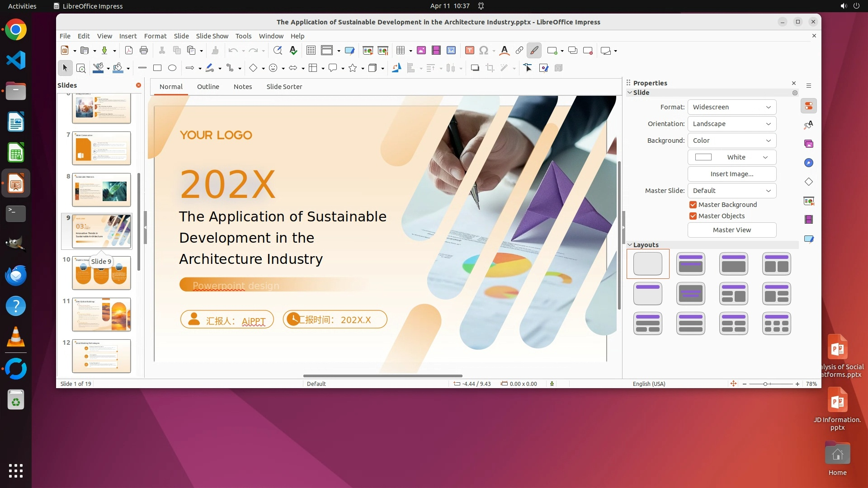Click the Insert Special Character icon
Screen dimensions: 868x488
[484, 51]
